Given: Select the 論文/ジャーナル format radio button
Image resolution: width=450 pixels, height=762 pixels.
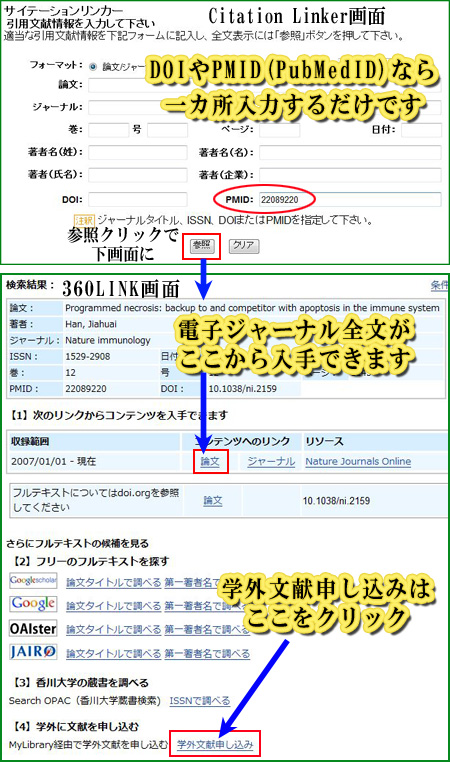Looking at the screenshot, I should click(x=93, y=67).
